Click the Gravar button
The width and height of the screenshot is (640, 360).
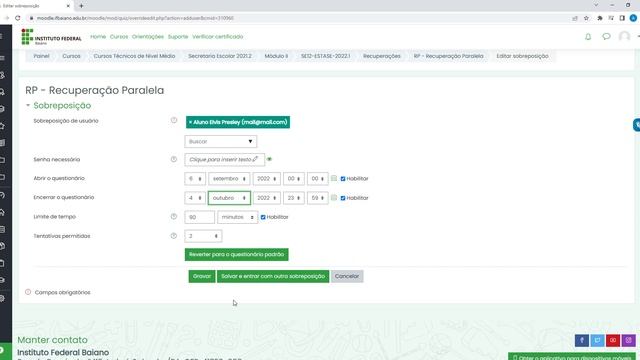(202, 276)
